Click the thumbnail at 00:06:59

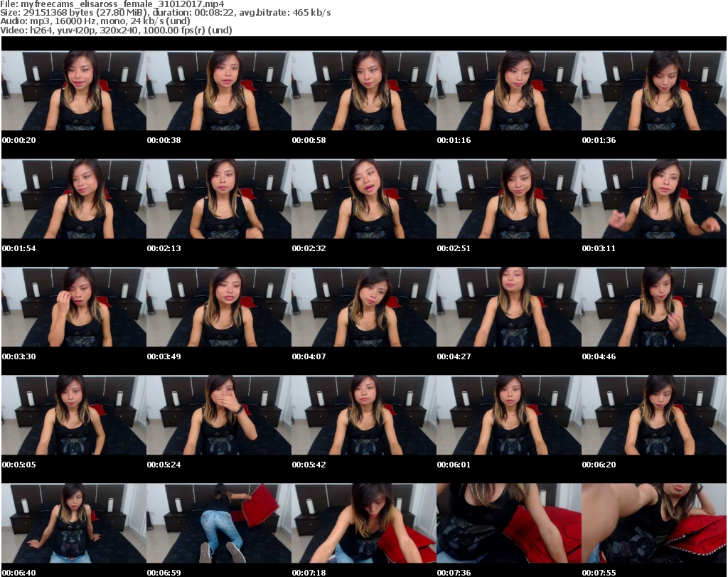coord(218,523)
